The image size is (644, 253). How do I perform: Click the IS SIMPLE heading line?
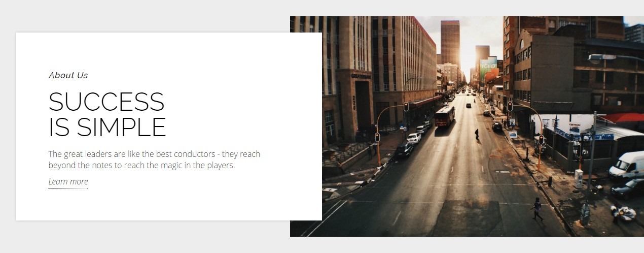107,127
